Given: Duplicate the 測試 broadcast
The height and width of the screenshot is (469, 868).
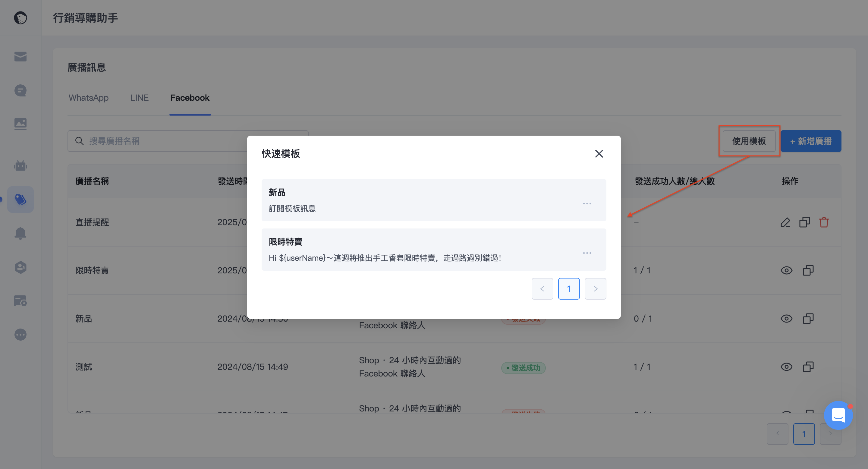Looking at the screenshot, I should [808, 367].
